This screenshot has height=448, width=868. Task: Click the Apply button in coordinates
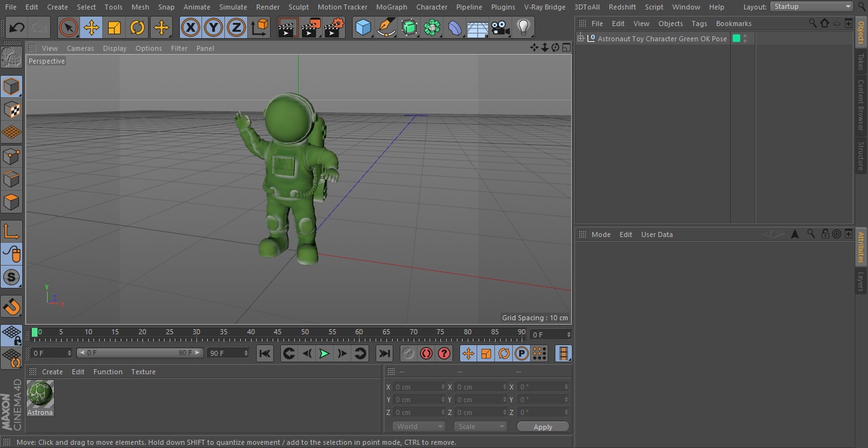coord(543,426)
